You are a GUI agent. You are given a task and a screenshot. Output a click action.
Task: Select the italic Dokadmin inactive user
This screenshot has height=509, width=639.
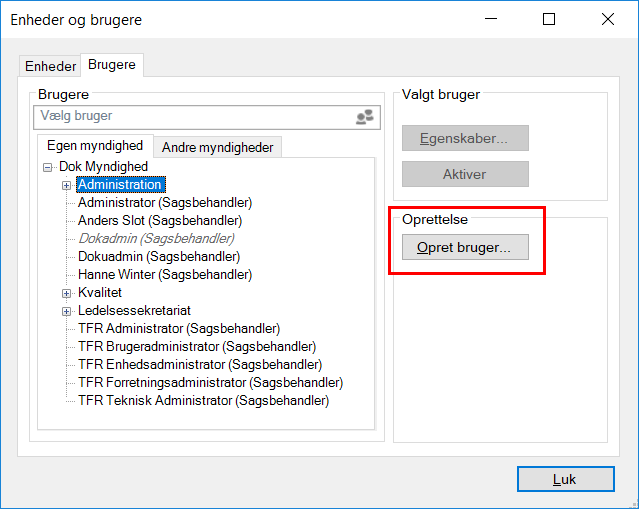coord(156,238)
